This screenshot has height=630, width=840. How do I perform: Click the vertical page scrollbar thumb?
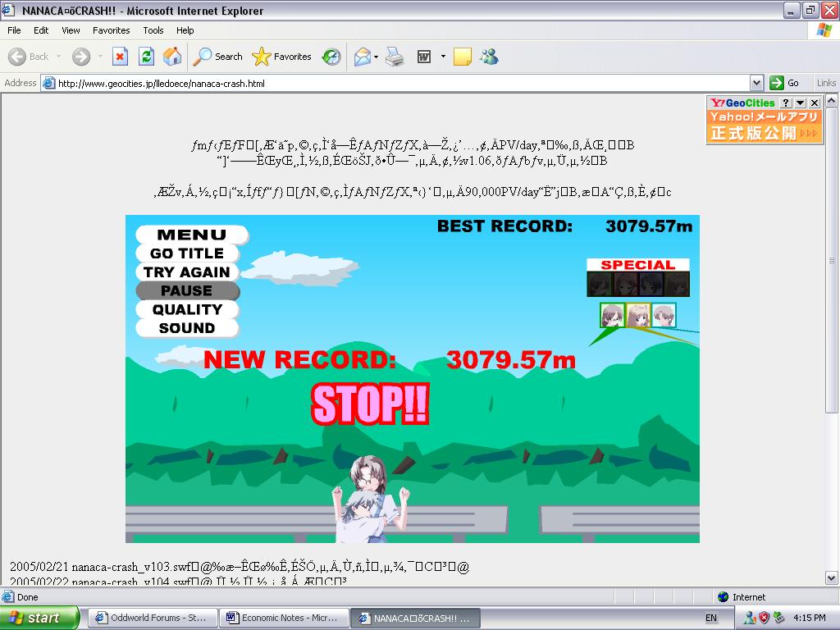click(832, 261)
